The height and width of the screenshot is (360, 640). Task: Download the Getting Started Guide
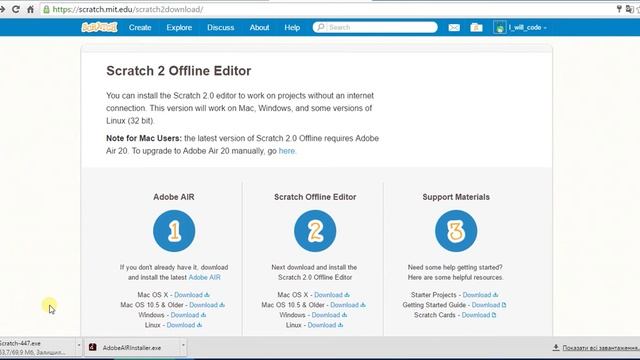point(489,305)
